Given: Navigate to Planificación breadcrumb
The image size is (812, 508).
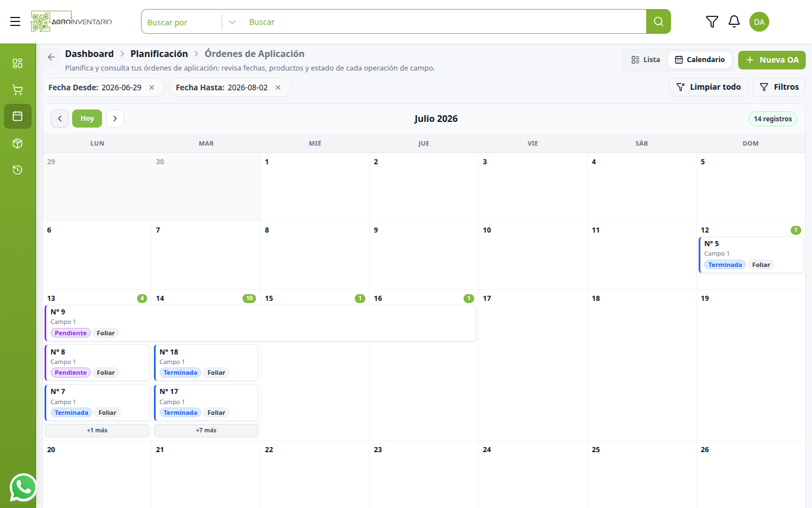Looking at the screenshot, I should click(159, 54).
